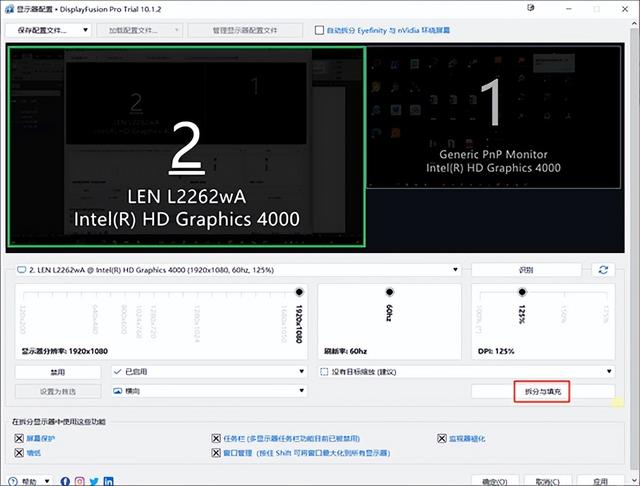Viewport: 640px width, 486px height.
Task: Open the Facebook icon link
Action: (x=65, y=482)
